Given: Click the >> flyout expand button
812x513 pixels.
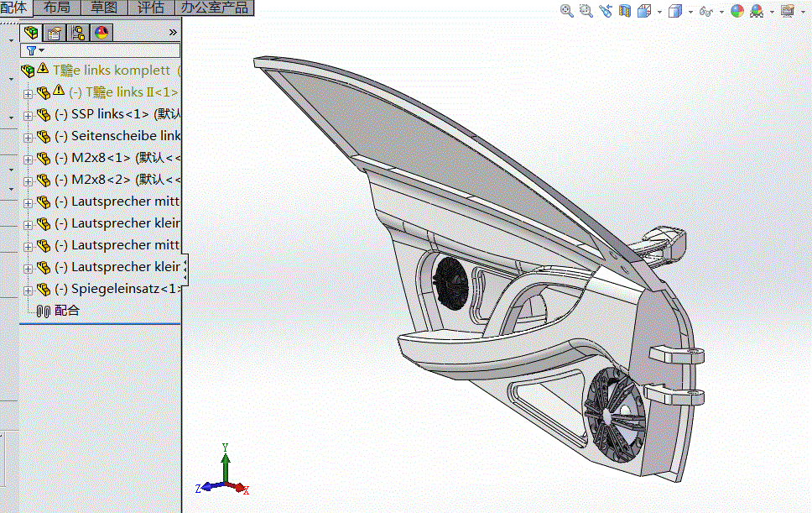Looking at the screenshot, I should pyautogui.click(x=173, y=31).
